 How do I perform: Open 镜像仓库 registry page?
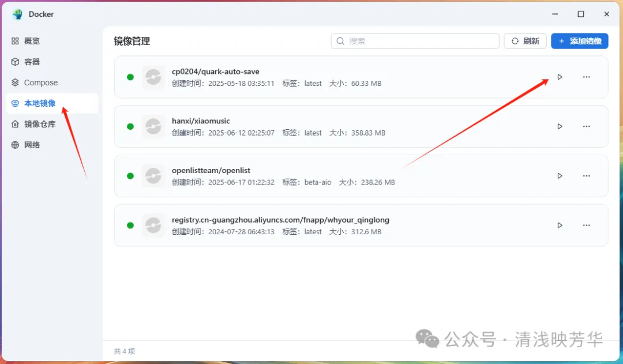pos(52,124)
